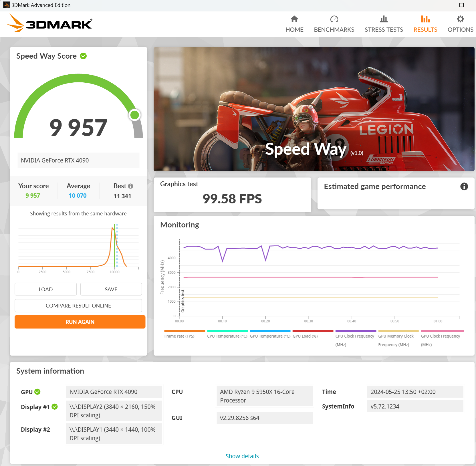Click the LOAD button
The width and height of the screenshot is (476, 466).
coord(46,289)
